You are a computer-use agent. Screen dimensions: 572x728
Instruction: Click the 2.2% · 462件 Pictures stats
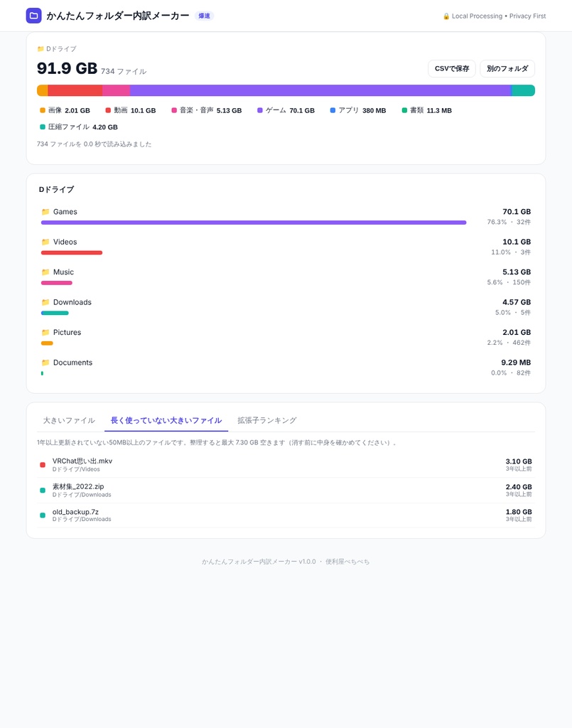(509, 343)
